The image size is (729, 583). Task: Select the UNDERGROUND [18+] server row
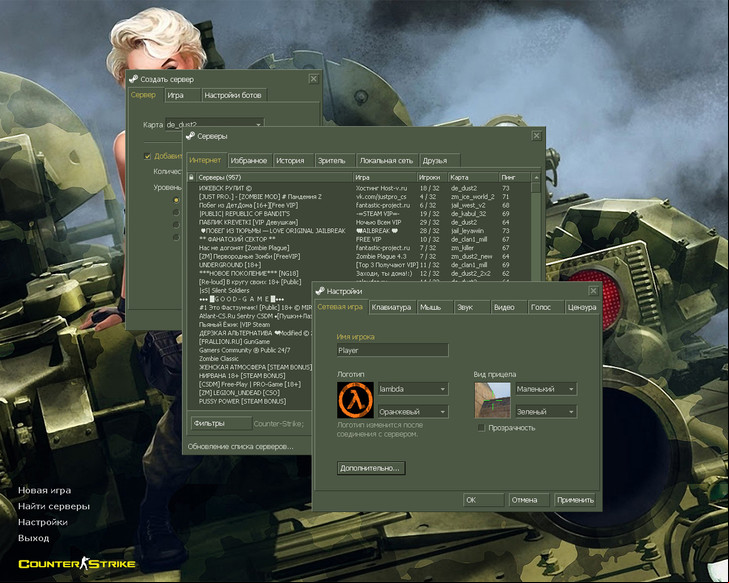359,265
